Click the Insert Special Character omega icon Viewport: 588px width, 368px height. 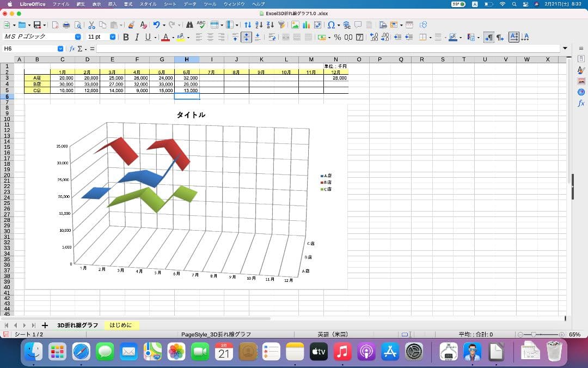pyautogui.click(x=330, y=25)
